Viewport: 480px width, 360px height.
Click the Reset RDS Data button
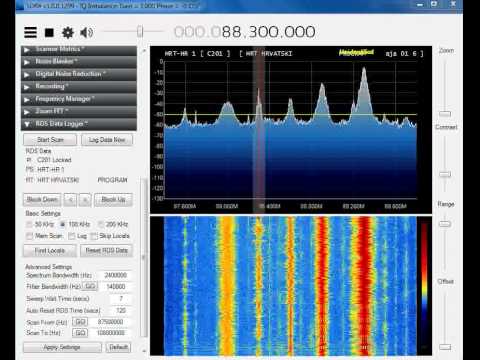coord(107,251)
